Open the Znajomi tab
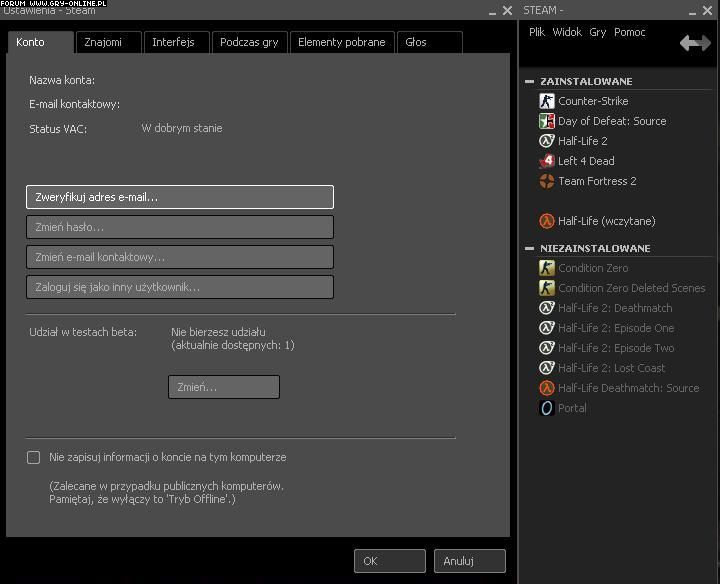 click(x=109, y=42)
